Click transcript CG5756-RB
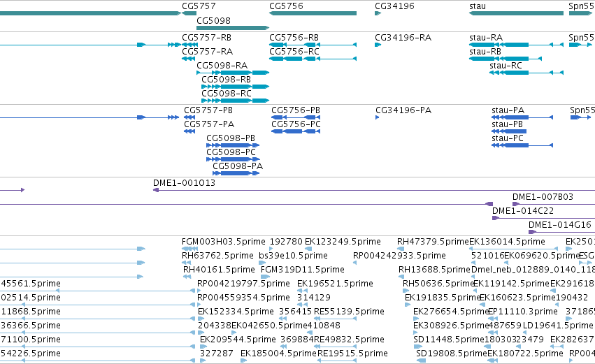 point(294,38)
